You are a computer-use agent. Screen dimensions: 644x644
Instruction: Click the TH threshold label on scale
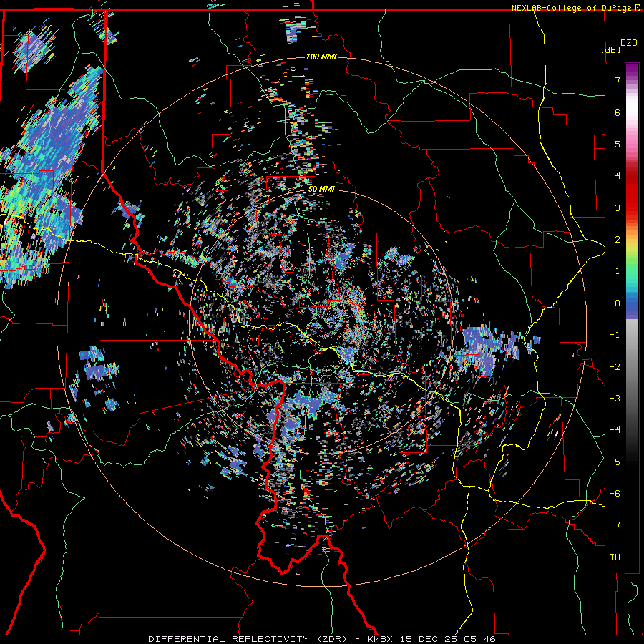tap(615, 557)
